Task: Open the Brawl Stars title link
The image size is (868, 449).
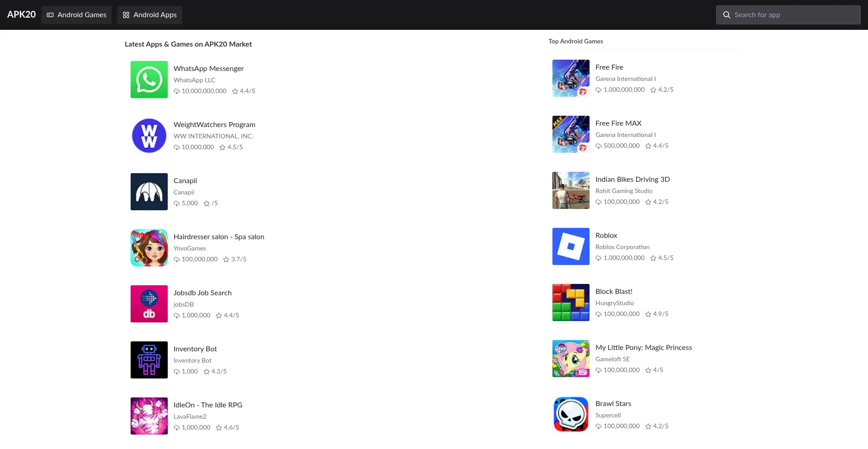Action: pyautogui.click(x=613, y=403)
